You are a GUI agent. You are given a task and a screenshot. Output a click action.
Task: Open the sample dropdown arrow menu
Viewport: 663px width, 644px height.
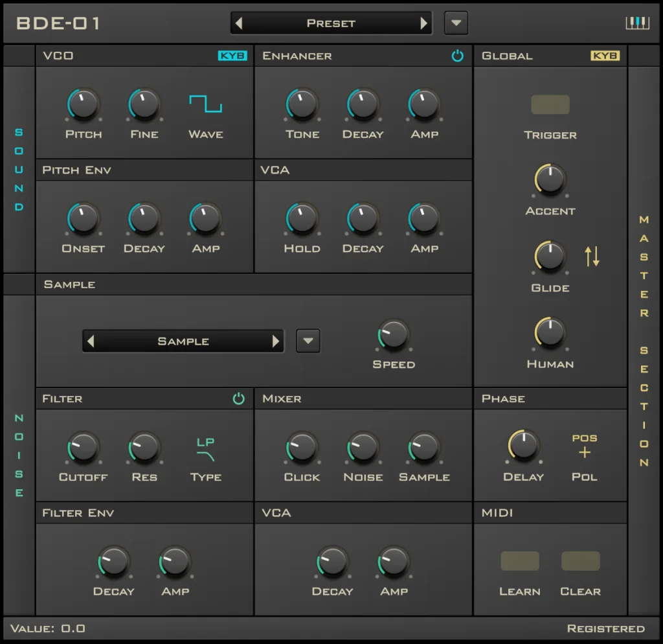[x=308, y=341]
